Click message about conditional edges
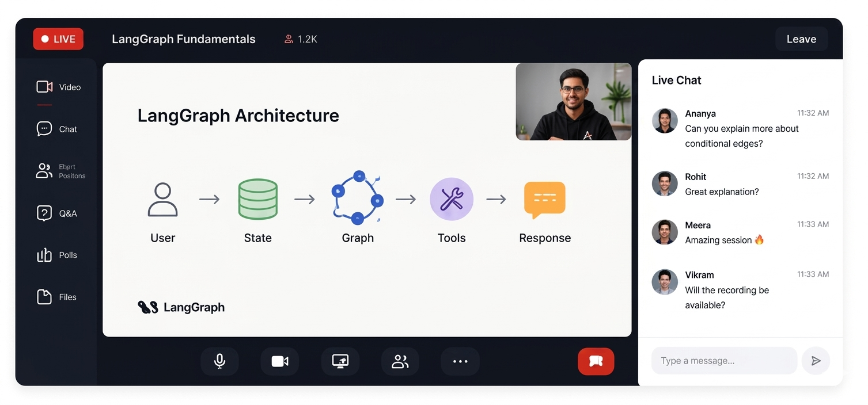The width and height of the screenshot is (868, 405). (x=742, y=136)
